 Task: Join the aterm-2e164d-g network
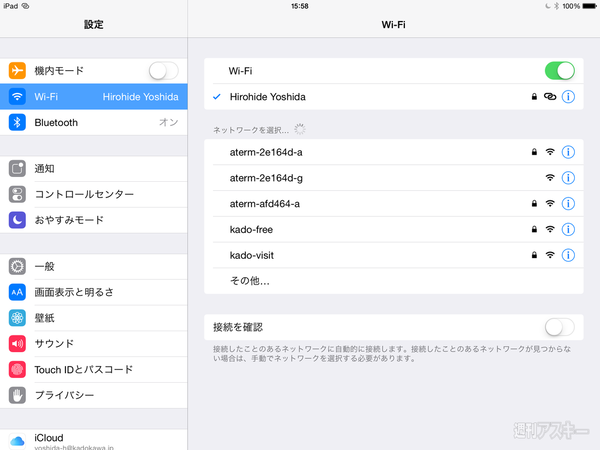click(394, 178)
